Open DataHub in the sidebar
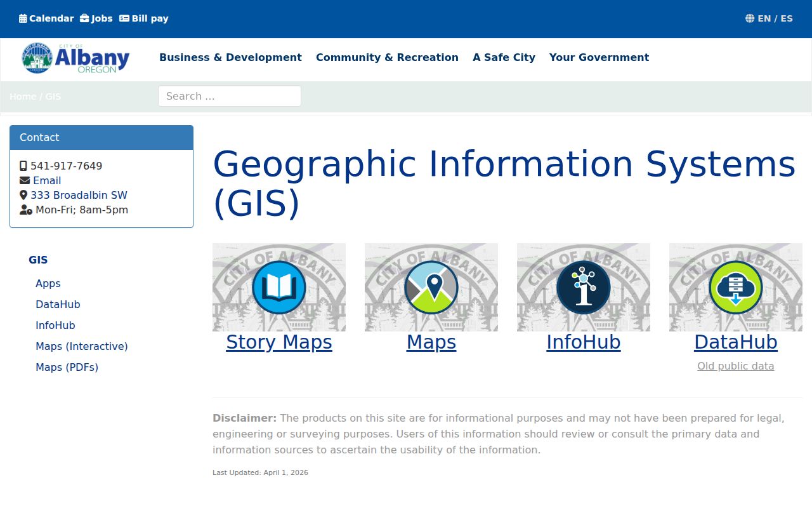812x508 pixels. point(58,304)
